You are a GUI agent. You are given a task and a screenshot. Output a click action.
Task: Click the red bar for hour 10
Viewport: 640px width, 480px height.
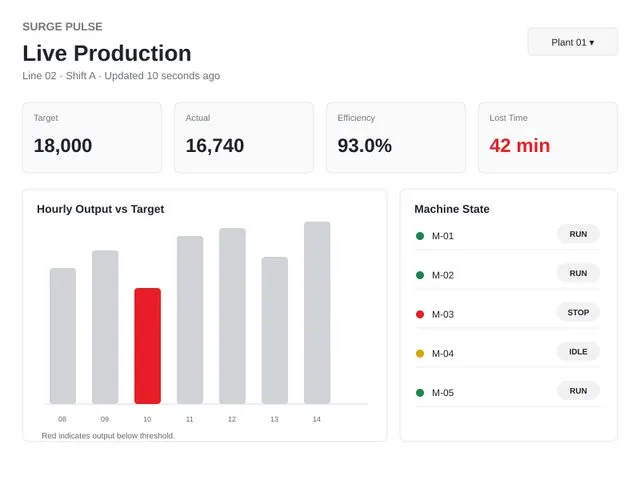(147, 346)
